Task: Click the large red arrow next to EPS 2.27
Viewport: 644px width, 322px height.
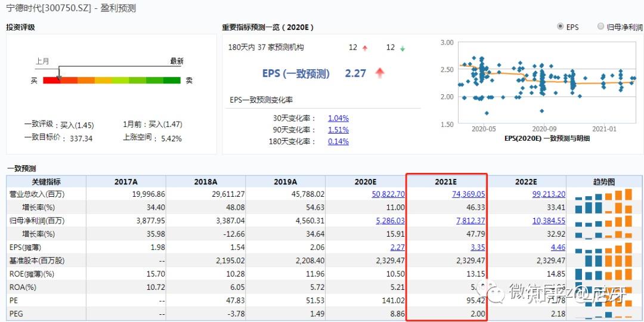Action: tap(380, 73)
